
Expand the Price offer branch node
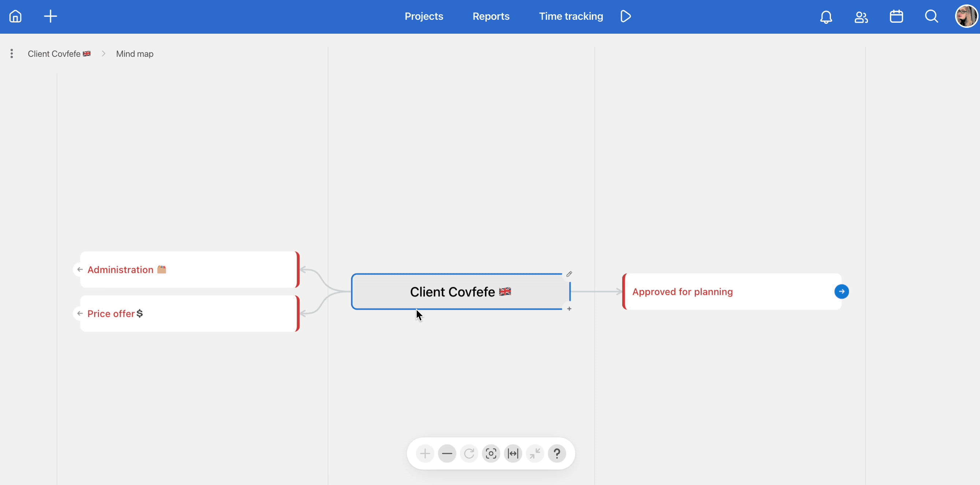[x=79, y=313]
